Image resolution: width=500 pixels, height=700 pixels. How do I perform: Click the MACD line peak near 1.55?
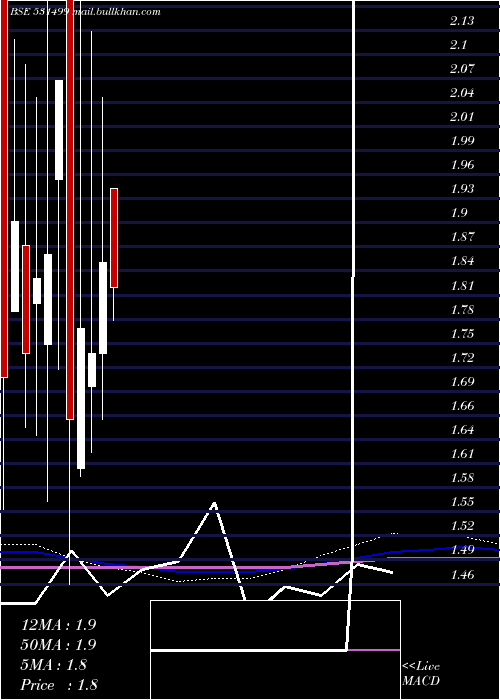(x=215, y=504)
